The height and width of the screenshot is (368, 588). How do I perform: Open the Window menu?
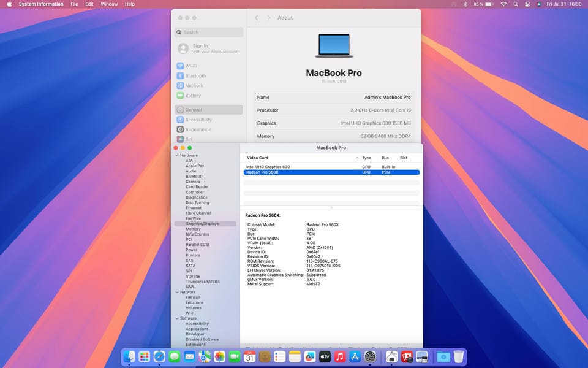tap(109, 4)
